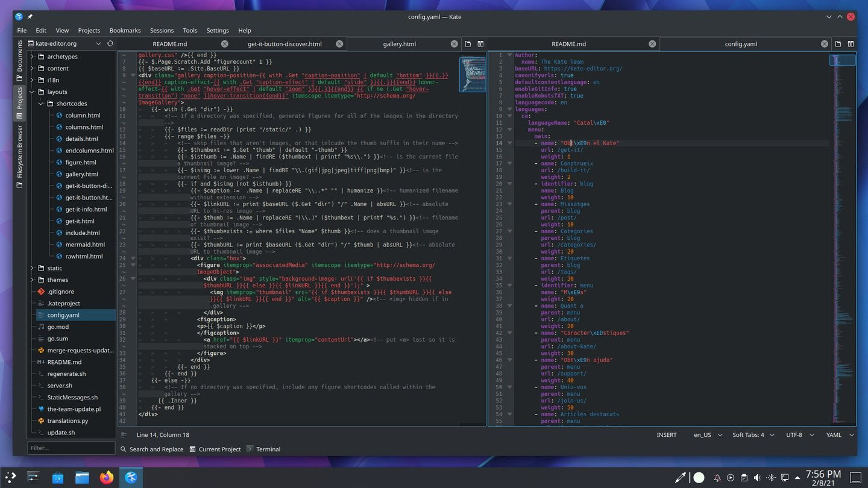
Task: Click the Filter input field
Action: coord(71,448)
